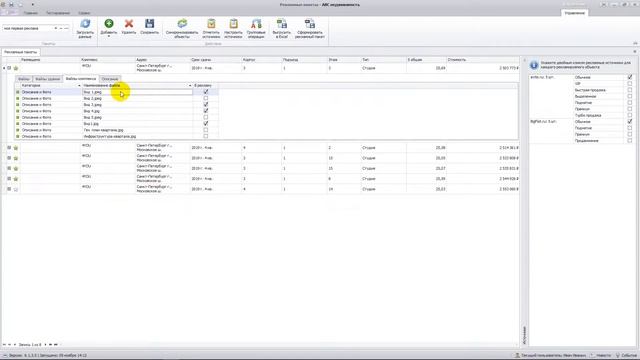The height and width of the screenshot is (360, 640).
Task: Enable the VIP checkbox under avito.ru
Action: pos(630,84)
